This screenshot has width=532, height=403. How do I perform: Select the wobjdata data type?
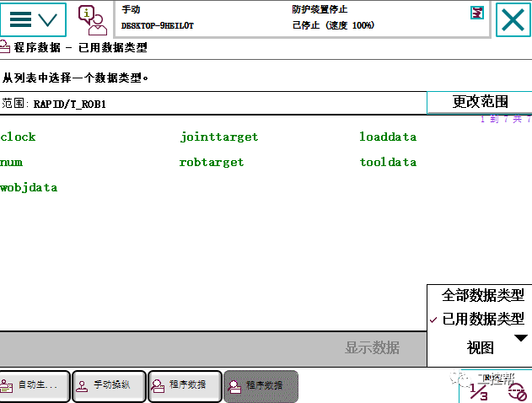(x=29, y=187)
